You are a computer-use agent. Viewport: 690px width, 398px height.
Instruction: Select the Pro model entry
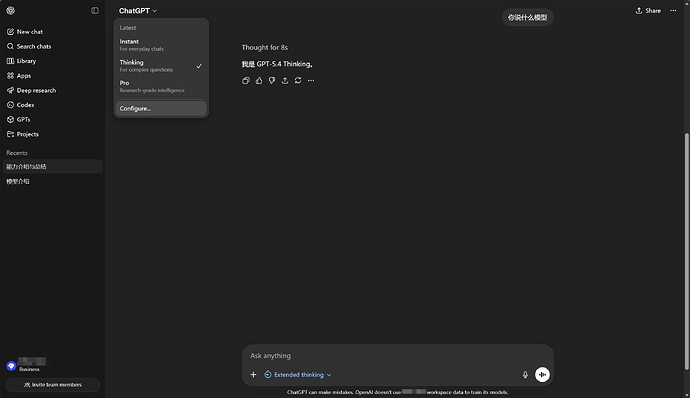point(161,86)
